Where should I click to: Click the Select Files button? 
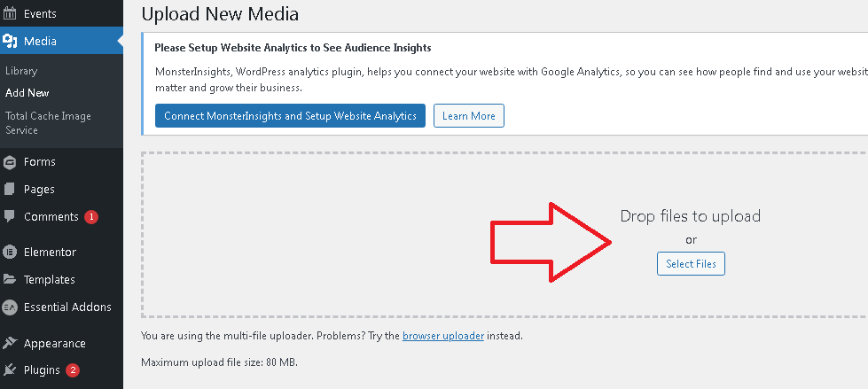pyautogui.click(x=691, y=264)
